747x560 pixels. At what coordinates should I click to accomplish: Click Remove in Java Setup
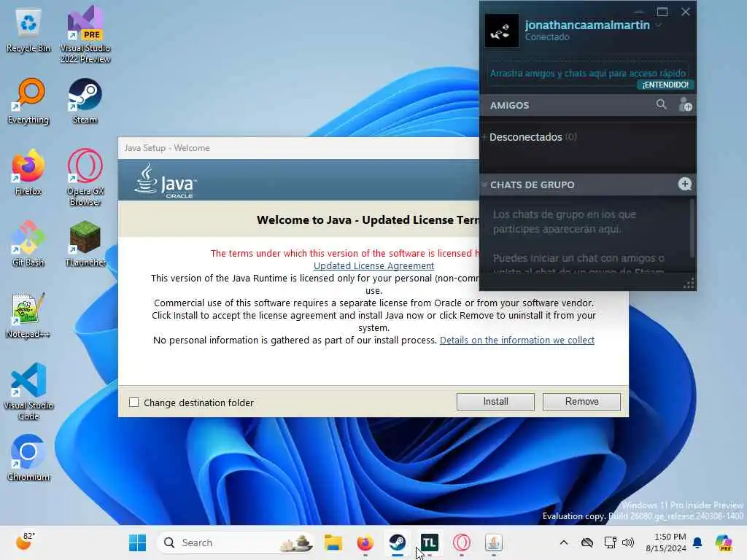[x=581, y=402]
